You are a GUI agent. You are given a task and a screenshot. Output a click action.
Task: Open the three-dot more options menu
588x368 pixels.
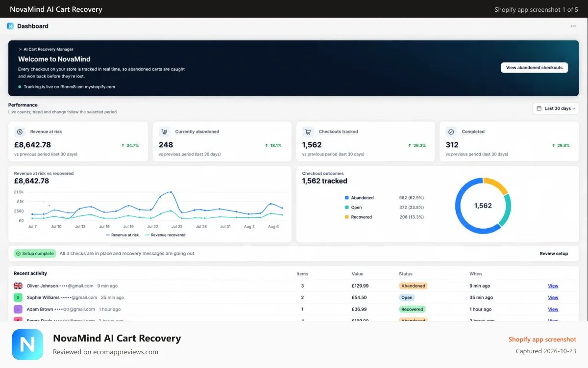coord(573,26)
